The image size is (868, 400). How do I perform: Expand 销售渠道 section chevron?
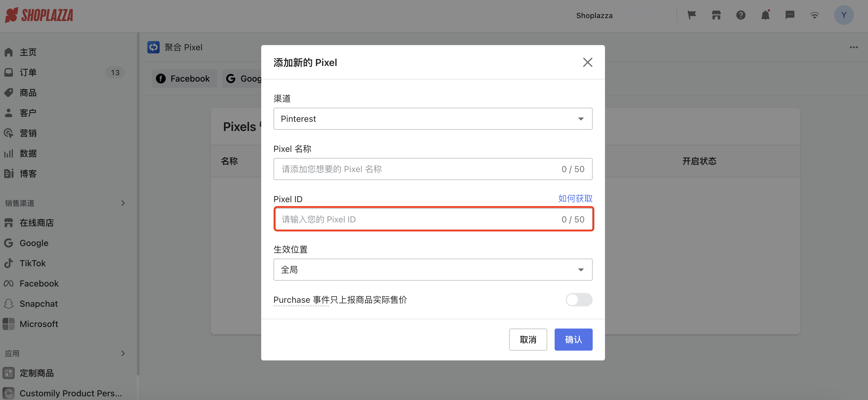point(123,203)
